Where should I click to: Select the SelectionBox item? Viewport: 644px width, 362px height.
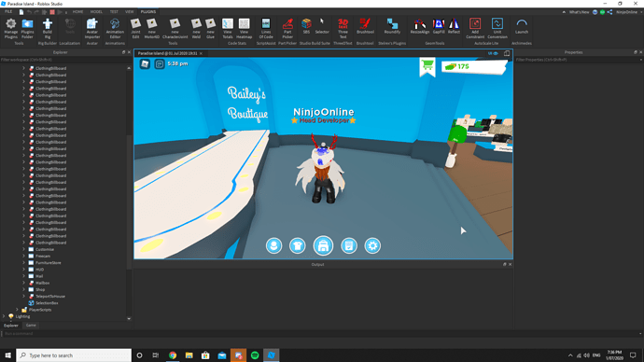[x=47, y=303]
